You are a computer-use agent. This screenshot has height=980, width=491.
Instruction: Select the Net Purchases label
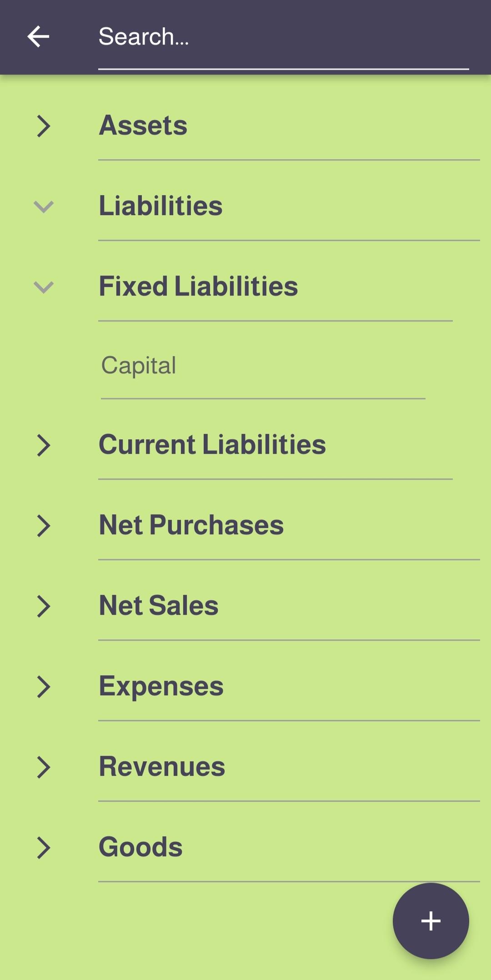(191, 525)
